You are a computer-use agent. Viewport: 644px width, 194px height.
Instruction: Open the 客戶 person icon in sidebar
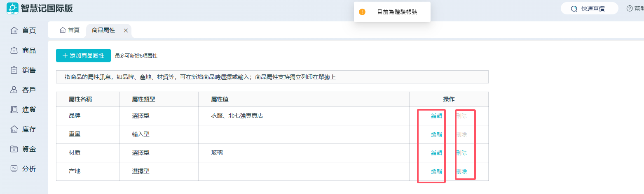14,90
